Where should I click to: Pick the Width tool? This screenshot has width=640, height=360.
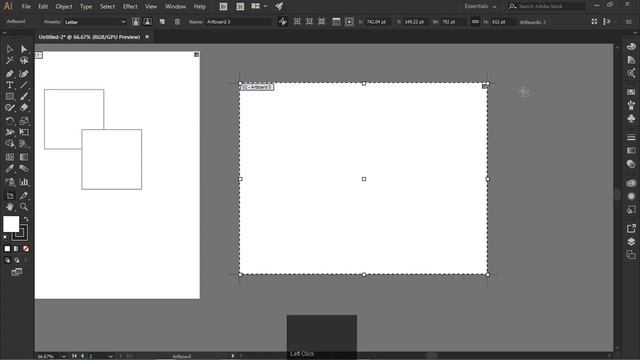(9, 132)
